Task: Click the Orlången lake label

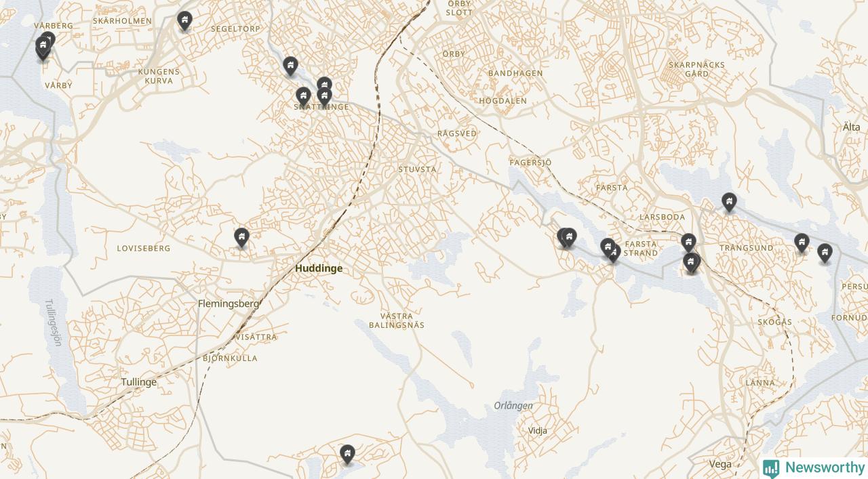Action: tap(513, 406)
